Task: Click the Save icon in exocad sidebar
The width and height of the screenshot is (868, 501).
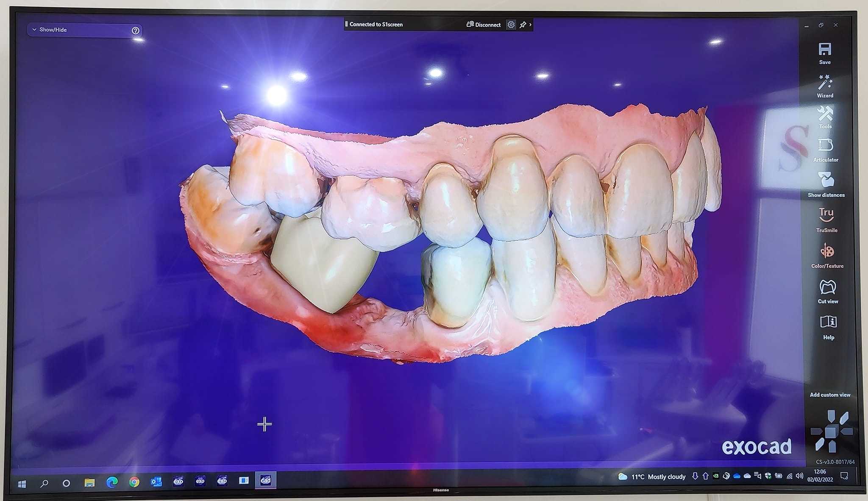Action: click(824, 50)
